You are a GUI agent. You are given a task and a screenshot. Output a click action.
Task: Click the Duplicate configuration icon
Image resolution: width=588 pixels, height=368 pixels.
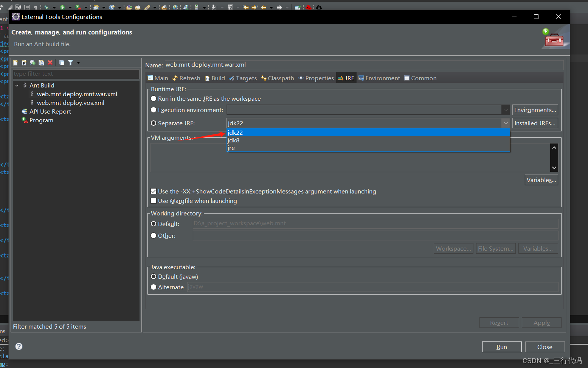point(41,62)
